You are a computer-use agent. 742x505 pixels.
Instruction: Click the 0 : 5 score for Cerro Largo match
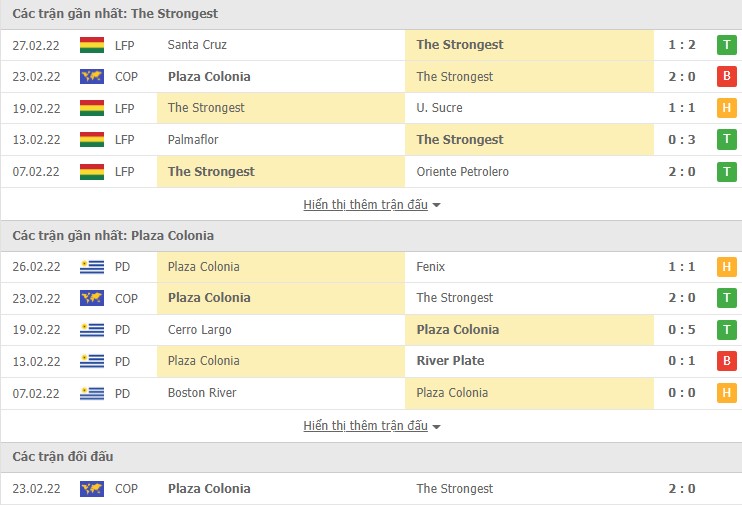pyautogui.click(x=681, y=330)
